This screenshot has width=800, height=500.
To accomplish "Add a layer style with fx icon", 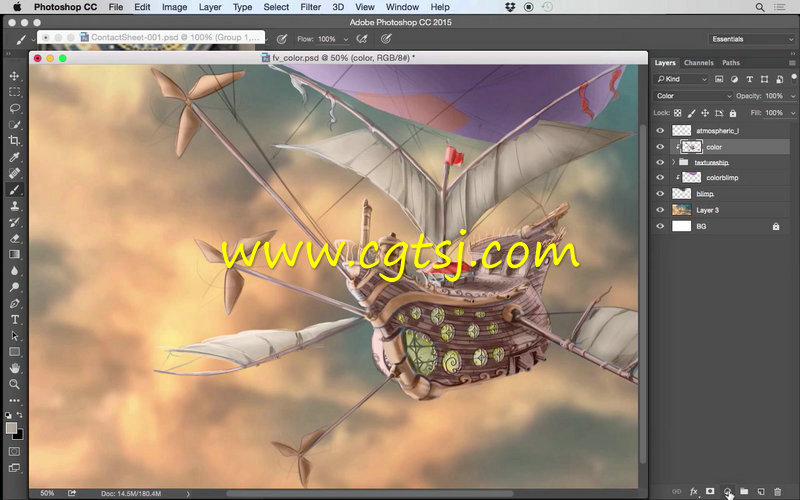I will pyautogui.click(x=693, y=491).
